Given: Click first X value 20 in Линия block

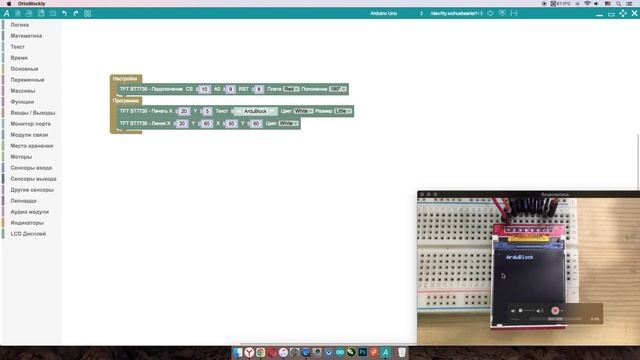Looking at the screenshot, I should [x=182, y=123].
